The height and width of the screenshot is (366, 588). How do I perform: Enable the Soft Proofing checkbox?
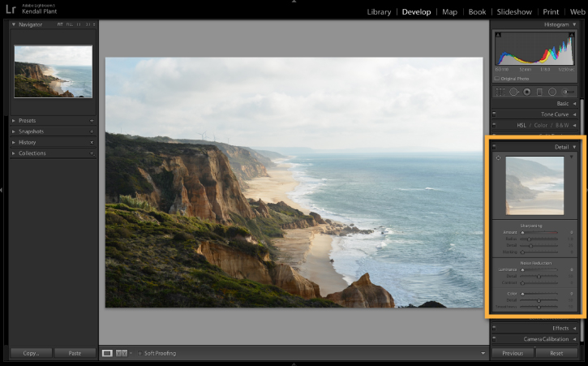[139, 353]
